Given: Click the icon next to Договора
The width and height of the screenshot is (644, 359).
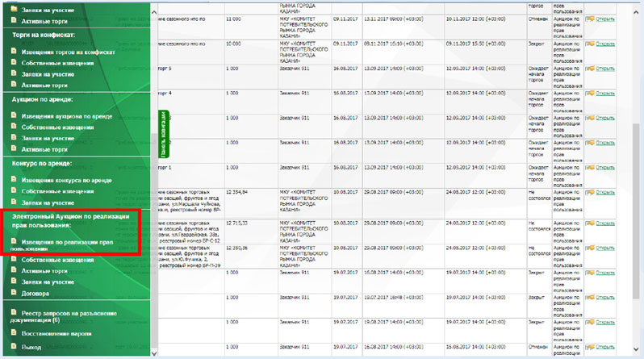Looking at the screenshot, I should pos(14,294).
